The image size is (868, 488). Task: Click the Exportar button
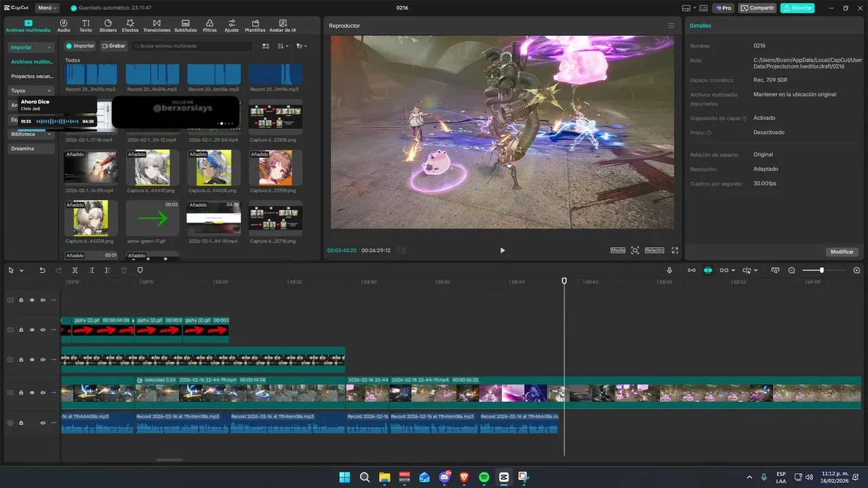(797, 8)
